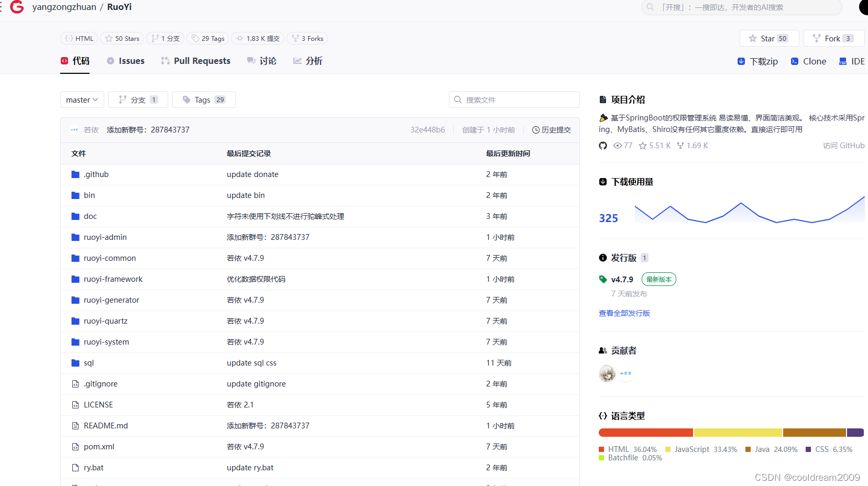Click the search magnifier icon in top bar
Viewport: 868px width, 486px height.
click(650, 7)
